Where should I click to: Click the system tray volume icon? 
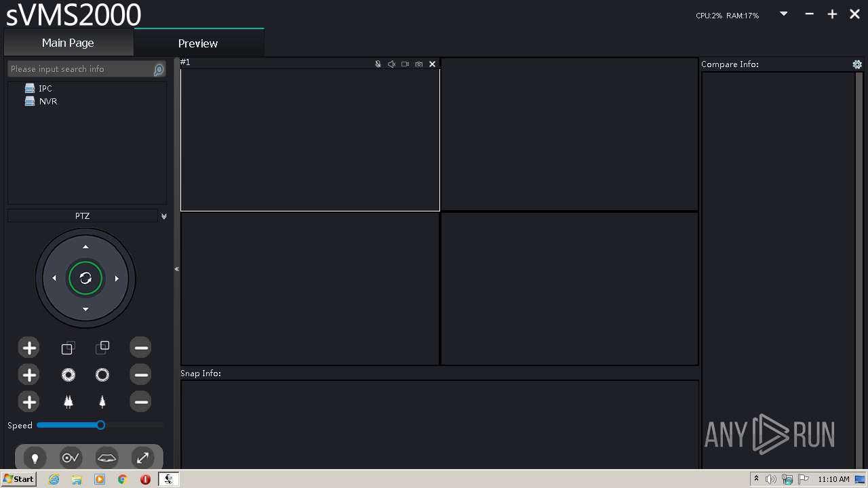point(771,479)
